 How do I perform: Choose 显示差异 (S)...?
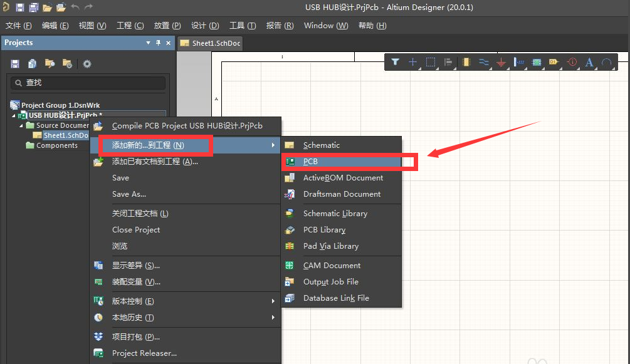pos(186,266)
